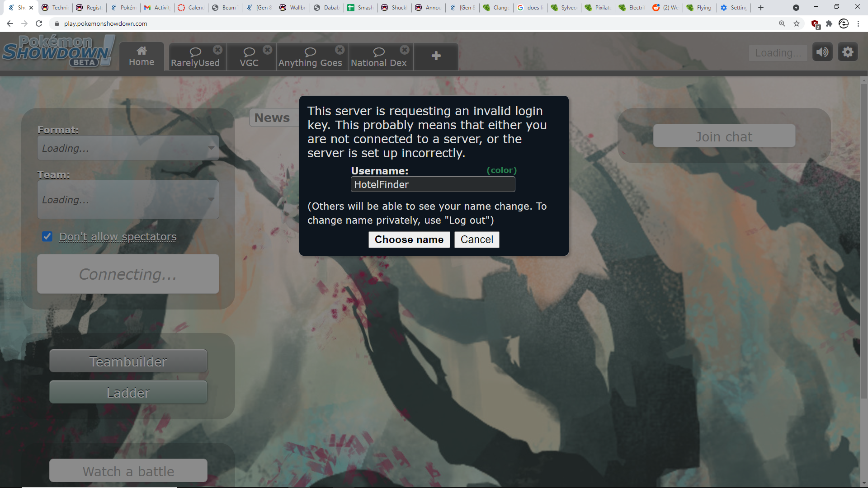Select the username color option
Screen dimensions: 868x488
501,170
